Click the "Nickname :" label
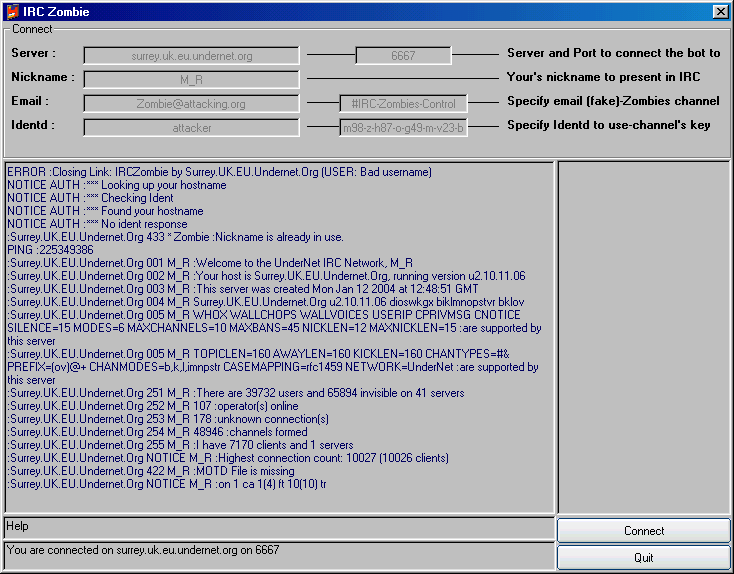734x574 pixels. click(x=43, y=77)
